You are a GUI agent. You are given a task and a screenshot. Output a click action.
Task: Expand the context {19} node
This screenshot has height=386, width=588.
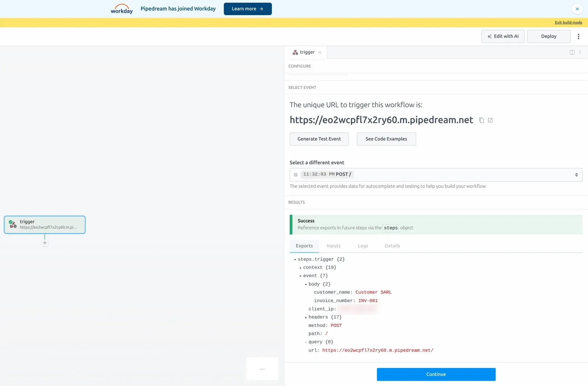click(301, 268)
